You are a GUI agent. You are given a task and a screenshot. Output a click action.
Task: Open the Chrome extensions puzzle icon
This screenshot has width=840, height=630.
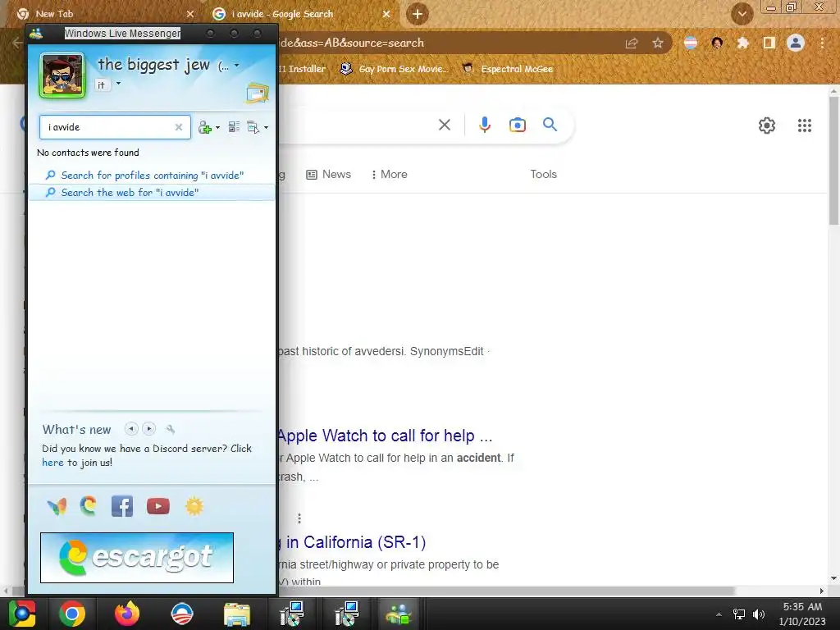pos(743,43)
